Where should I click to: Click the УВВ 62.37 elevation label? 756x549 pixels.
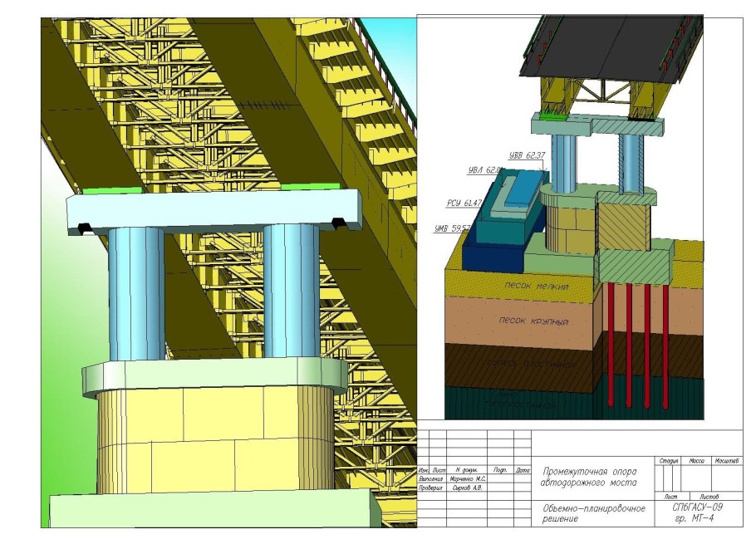526,156
